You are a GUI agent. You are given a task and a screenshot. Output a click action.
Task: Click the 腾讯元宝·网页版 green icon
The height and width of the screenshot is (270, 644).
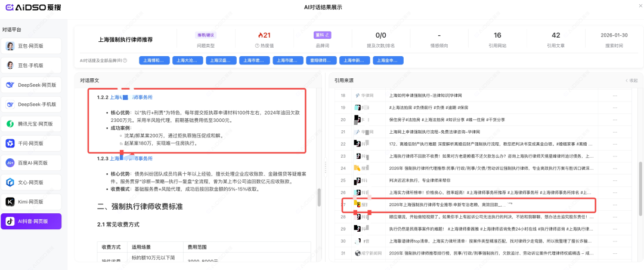pyautogui.click(x=10, y=124)
